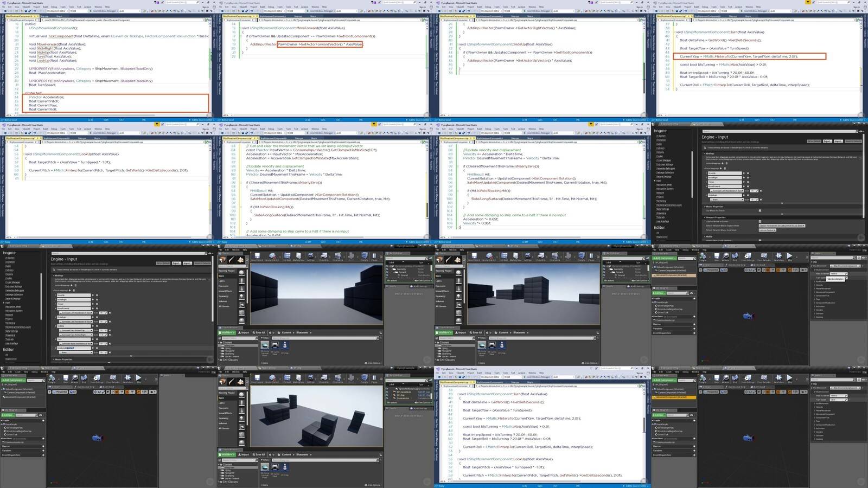Click Compile in Blueprint editor showing Max Acceleration tooltip
The width and height of the screenshot is (868, 488).
pyautogui.click(x=703, y=256)
